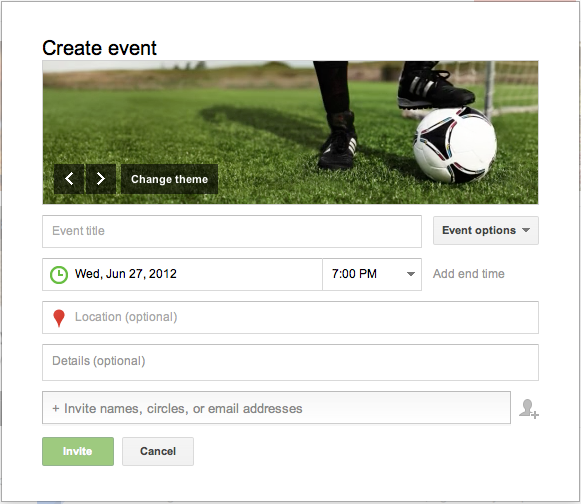Go to the previous theme image
The height and width of the screenshot is (504, 581).
click(69, 179)
